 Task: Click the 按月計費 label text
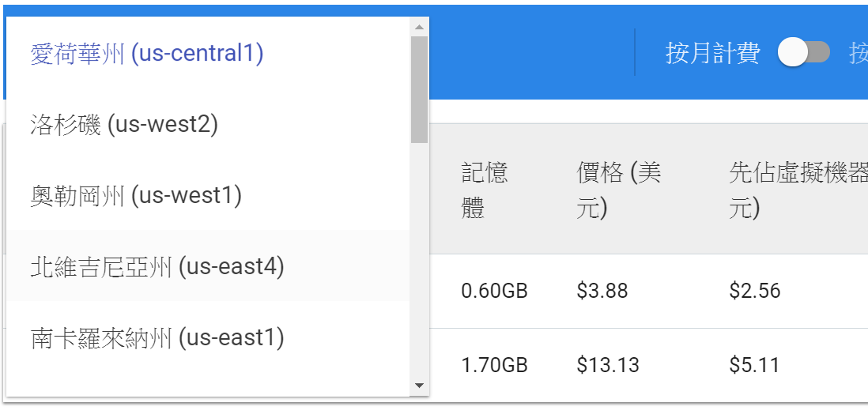point(712,53)
